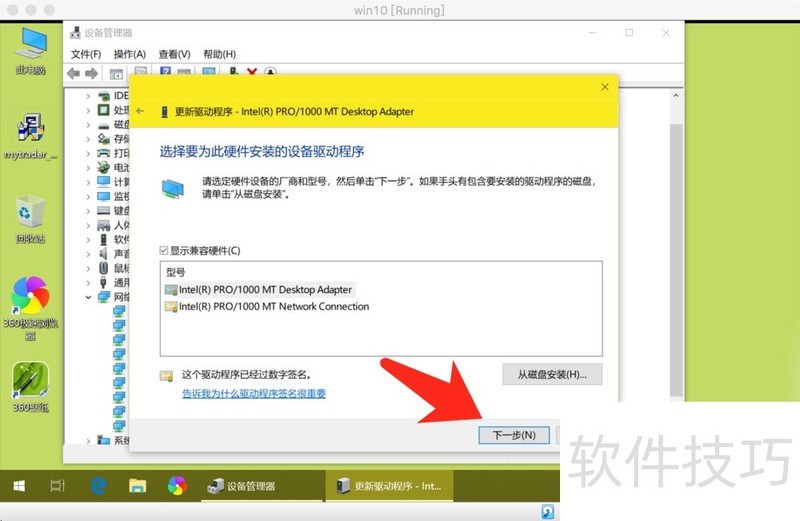Click the IDE controller tree icon
Viewport: 800px width, 521px height.
click(104, 95)
